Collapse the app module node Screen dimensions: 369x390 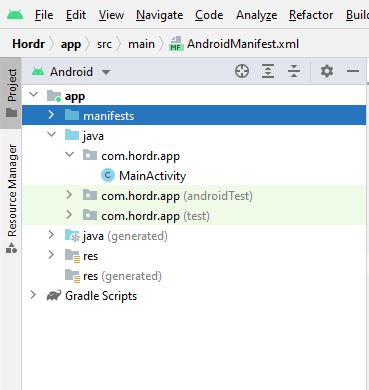(x=33, y=95)
